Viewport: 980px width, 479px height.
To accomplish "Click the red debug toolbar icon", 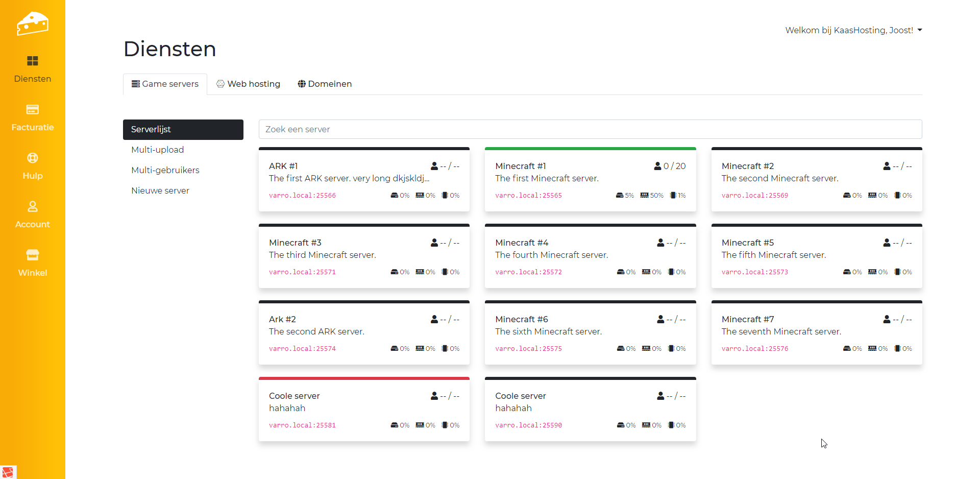I will click(8, 472).
